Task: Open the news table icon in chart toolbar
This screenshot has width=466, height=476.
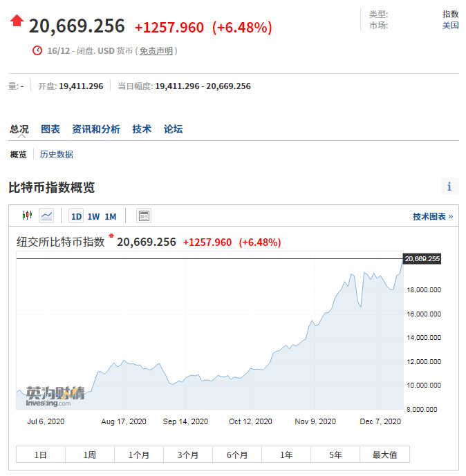Action: pyautogui.click(x=144, y=216)
